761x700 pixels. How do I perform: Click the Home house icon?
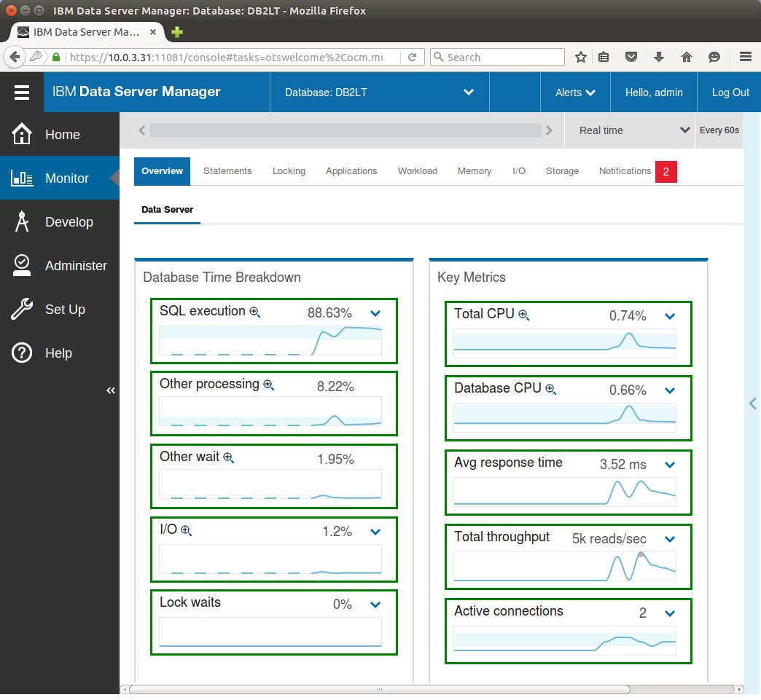coord(22,134)
